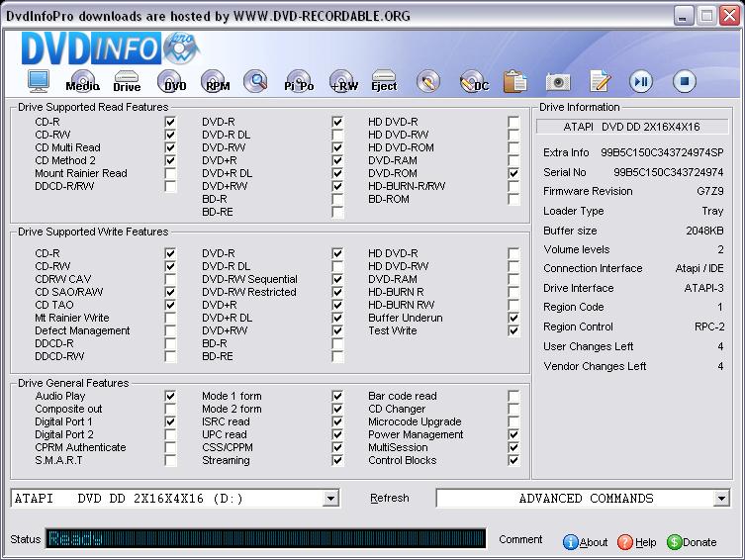Minimize the DvdInfoPro window
This screenshot has width=745, height=560.
(x=684, y=16)
